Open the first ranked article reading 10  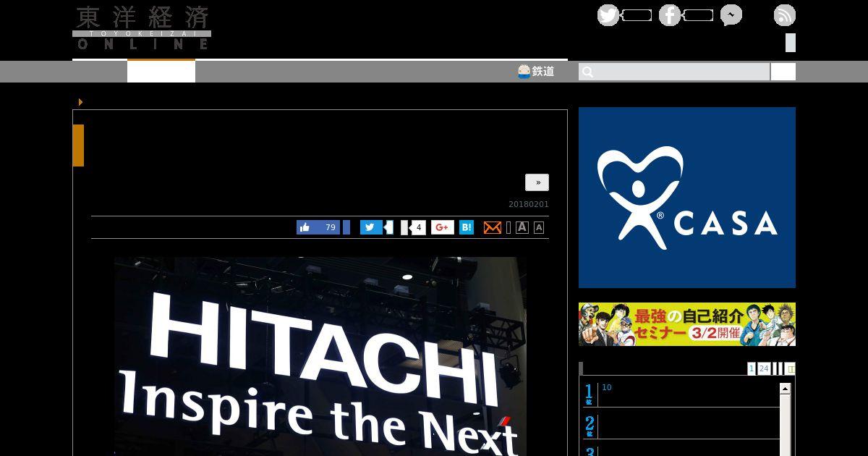(x=607, y=387)
